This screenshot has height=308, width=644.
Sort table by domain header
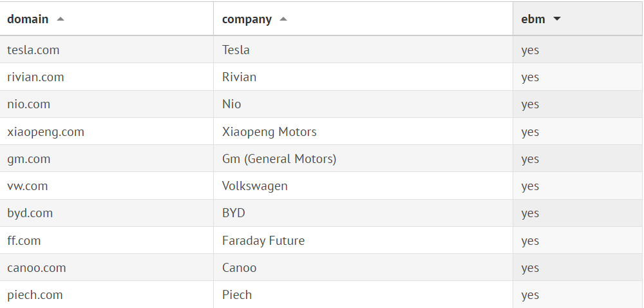pos(28,19)
